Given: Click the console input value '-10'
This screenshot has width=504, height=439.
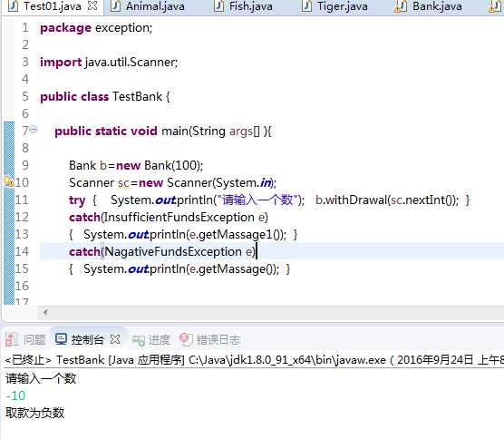Looking at the screenshot, I should (x=15, y=395).
